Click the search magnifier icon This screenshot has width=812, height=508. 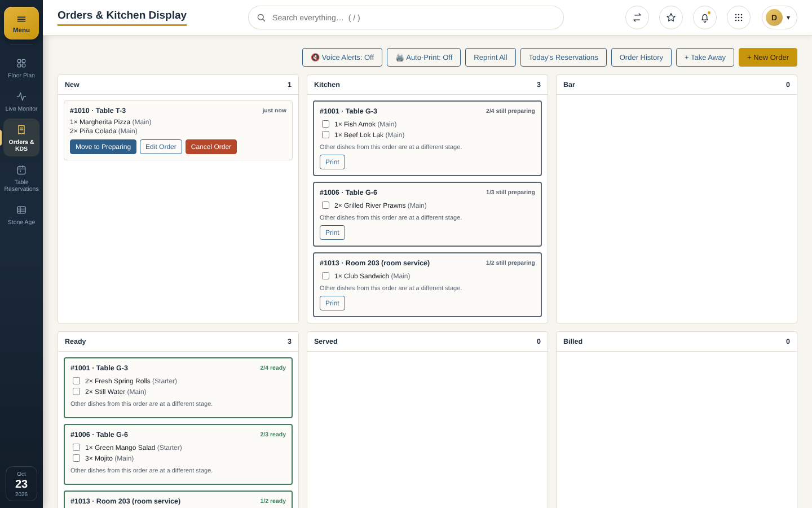(x=261, y=17)
